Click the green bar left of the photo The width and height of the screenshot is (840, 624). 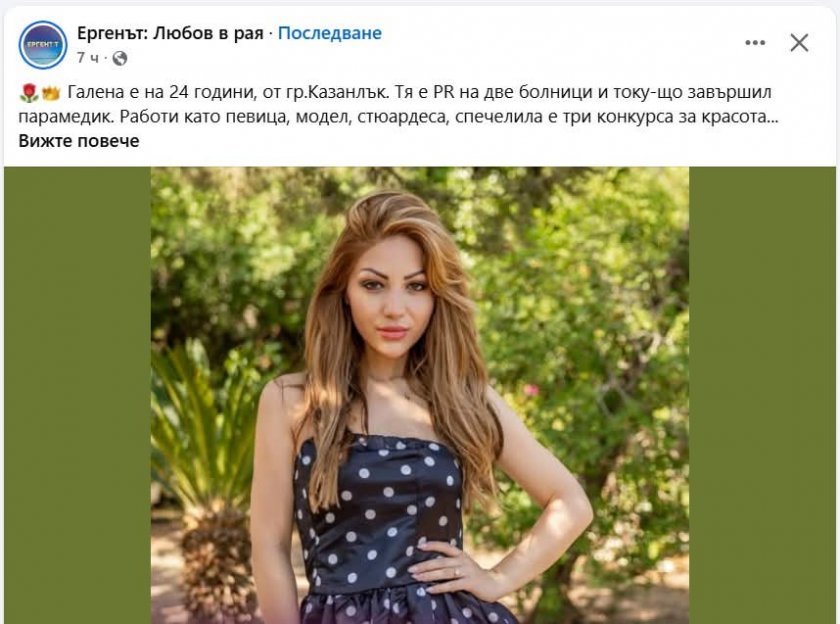[78, 395]
